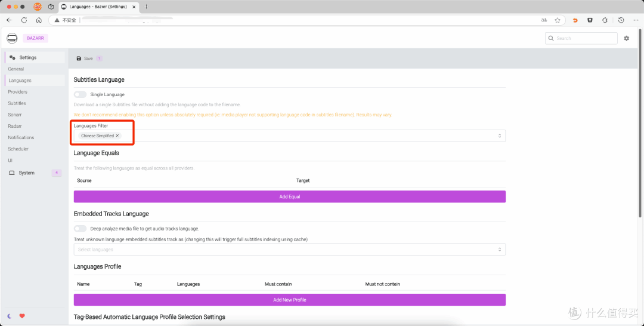Click the System laptop icon in sidebar
The height and width of the screenshot is (326, 644).
(12, 173)
